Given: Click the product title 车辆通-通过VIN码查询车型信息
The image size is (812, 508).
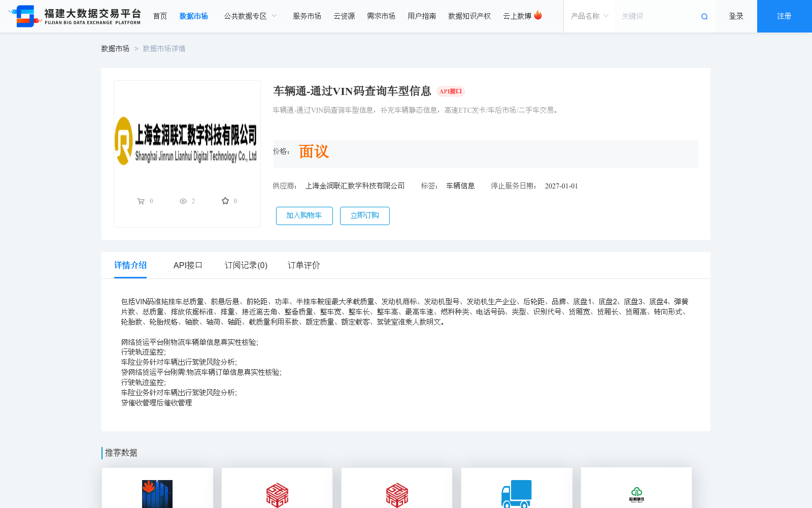Looking at the screenshot, I should tap(352, 91).
